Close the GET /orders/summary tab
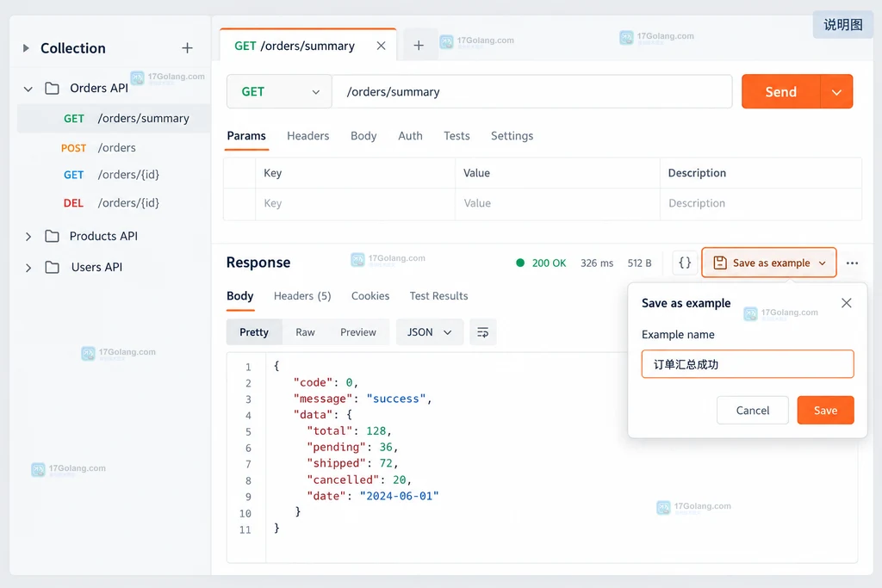Screen dimensions: 882x588 382,46
